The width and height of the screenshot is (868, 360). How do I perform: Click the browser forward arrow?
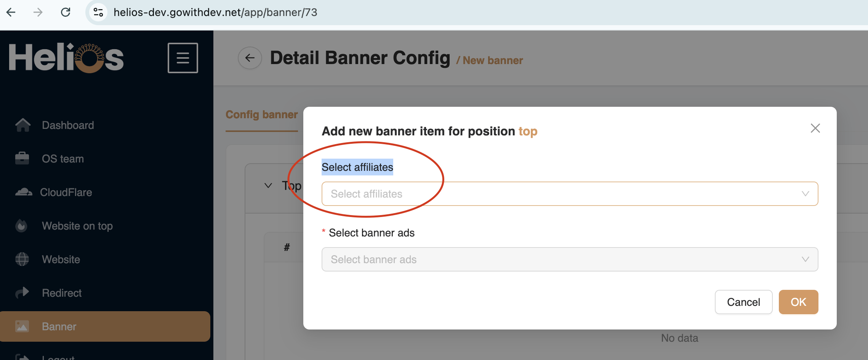[x=38, y=12]
